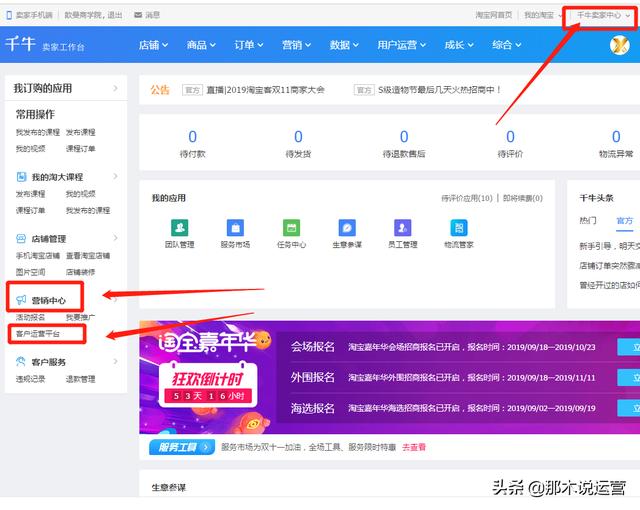Screen dimensions: 640x510
Task: Click the 营销中心 megaphone icon
Action: click(x=21, y=300)
